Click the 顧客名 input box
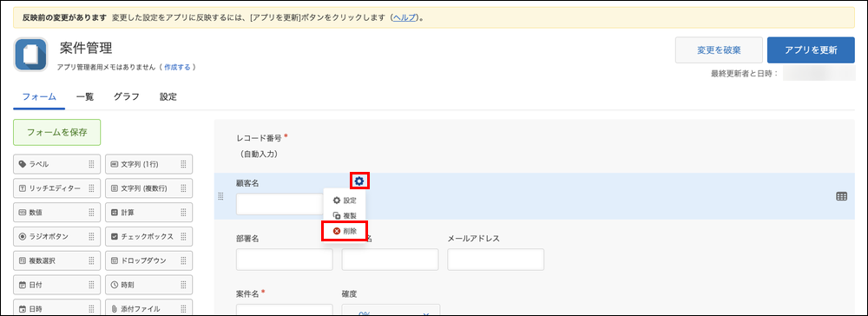Image resolution: width=868 pixels, height=316 pixels. point(279,204)
